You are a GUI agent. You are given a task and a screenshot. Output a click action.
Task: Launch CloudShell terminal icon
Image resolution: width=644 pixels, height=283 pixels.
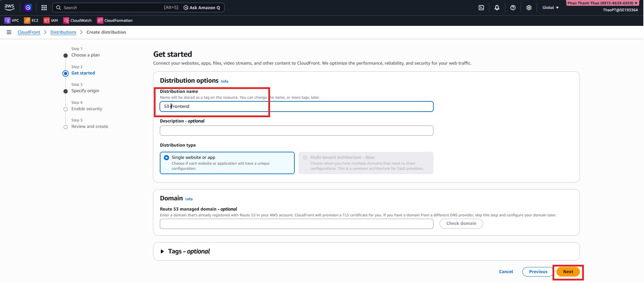tap(481, 7)
